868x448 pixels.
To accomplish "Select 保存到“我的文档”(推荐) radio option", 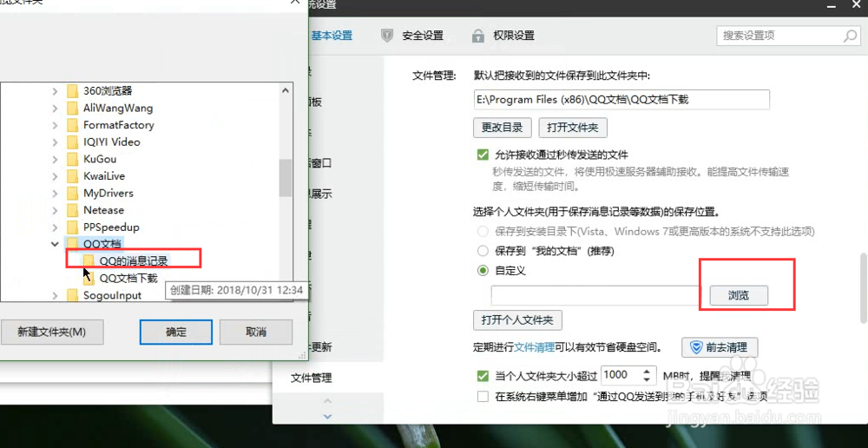I will tap(483, 251).
